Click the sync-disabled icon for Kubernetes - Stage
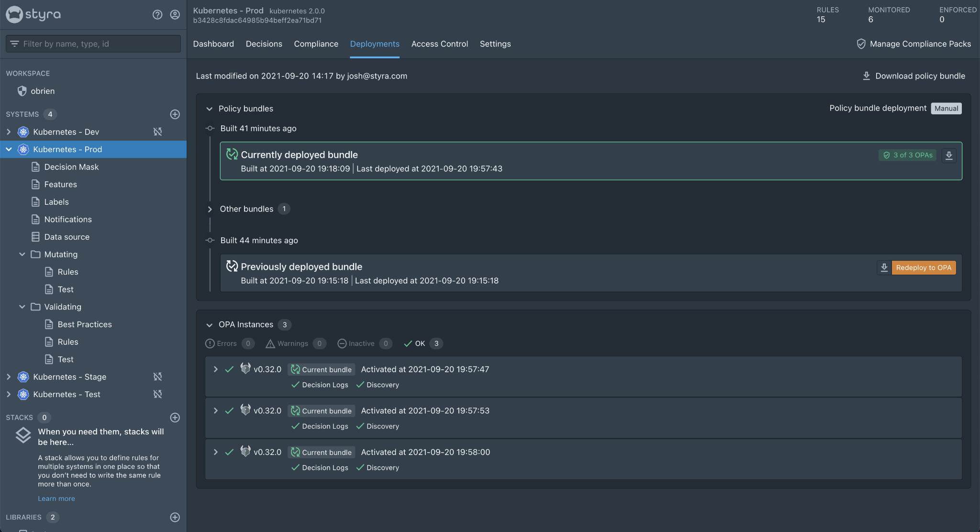 tap(157, 377)
